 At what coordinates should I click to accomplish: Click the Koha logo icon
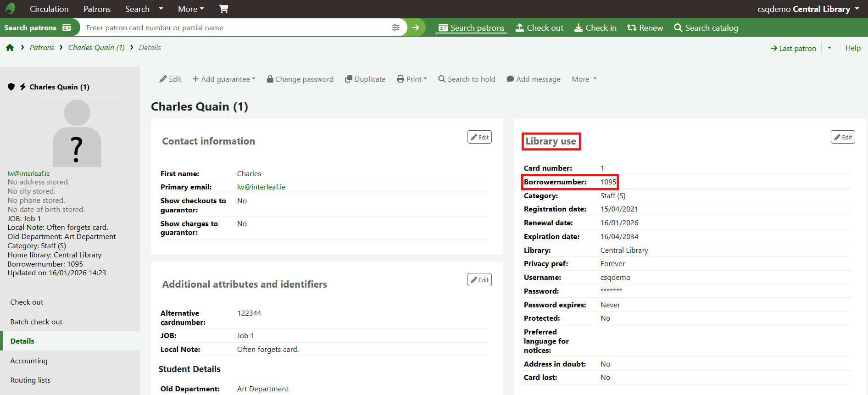pyautogui.click(x=10, y=9)
